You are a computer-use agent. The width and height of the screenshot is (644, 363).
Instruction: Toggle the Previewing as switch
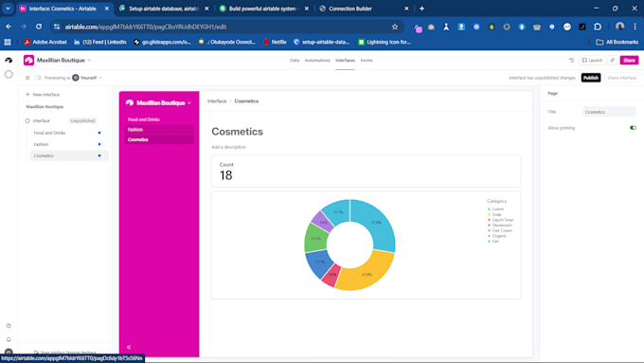click(x=38, y=78)
